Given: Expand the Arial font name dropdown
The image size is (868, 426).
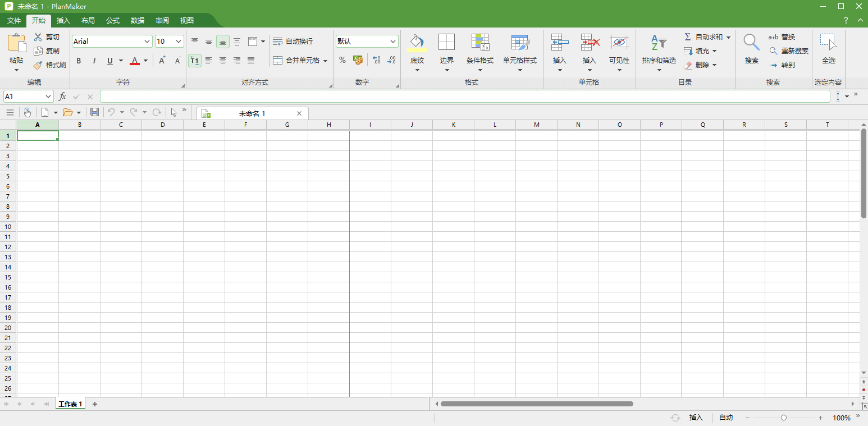Looking at the screenshot, I should (x=147, y=42).
